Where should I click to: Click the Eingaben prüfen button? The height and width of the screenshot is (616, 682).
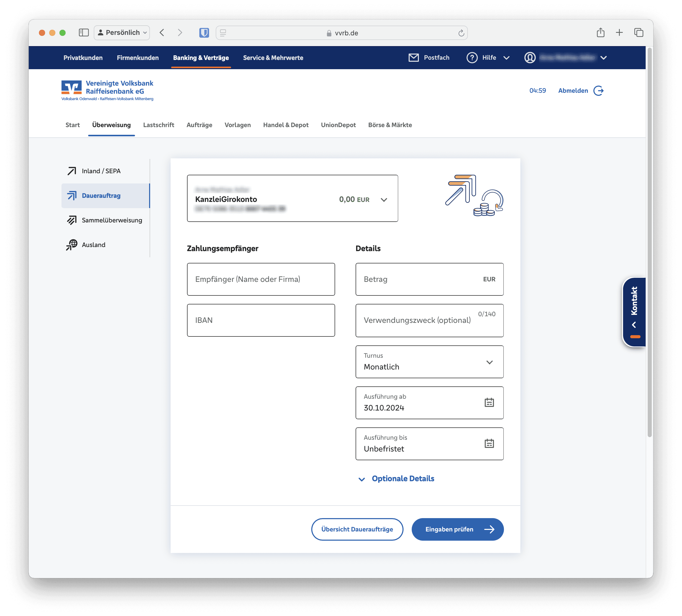[x=457, y=529]
